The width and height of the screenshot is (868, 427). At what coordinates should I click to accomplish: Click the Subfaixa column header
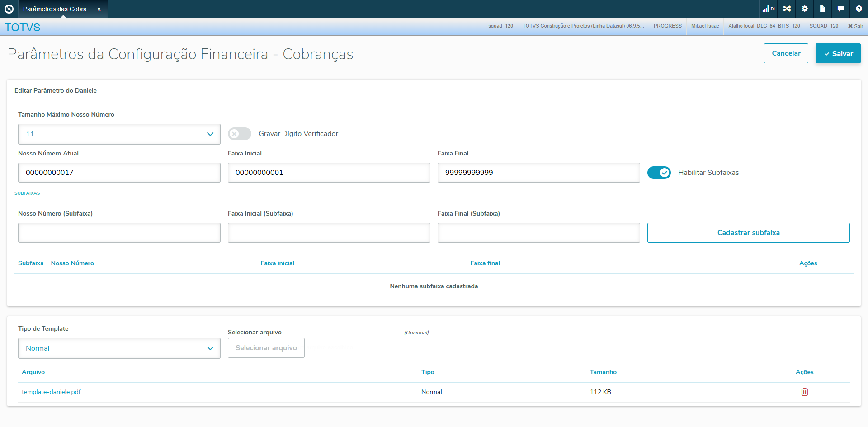31,263
